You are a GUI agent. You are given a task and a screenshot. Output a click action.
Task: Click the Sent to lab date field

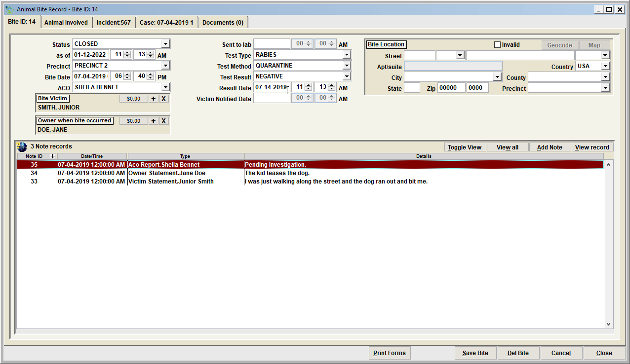click(x=272, y=44)
